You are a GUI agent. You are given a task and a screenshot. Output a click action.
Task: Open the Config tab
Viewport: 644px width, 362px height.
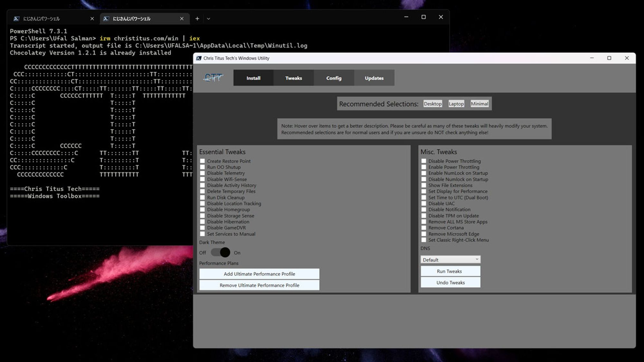334,78
